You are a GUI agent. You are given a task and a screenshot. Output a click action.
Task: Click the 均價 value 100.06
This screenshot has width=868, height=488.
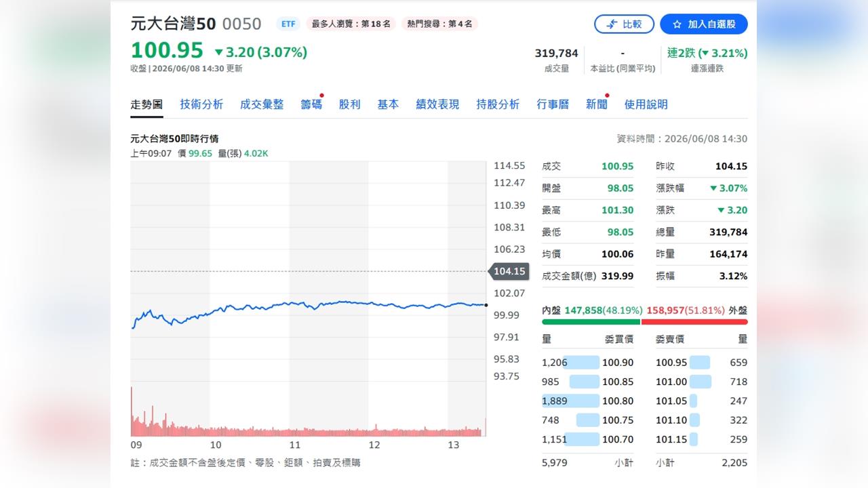(617, 254)
